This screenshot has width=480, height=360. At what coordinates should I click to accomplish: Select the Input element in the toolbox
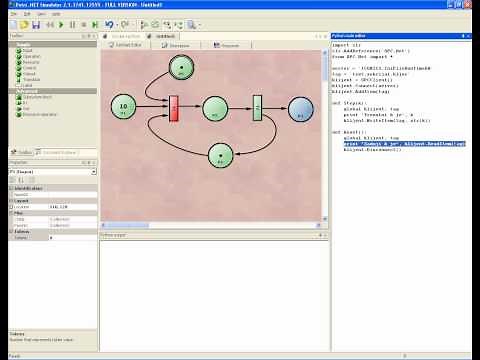(25, 51)
